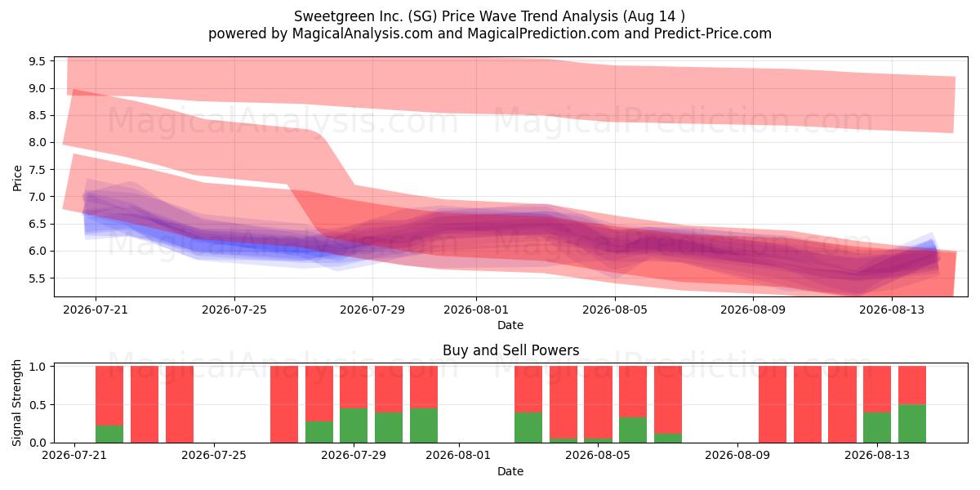Select the 0.0 tick on the Signal Strength axis

[38, 443]
